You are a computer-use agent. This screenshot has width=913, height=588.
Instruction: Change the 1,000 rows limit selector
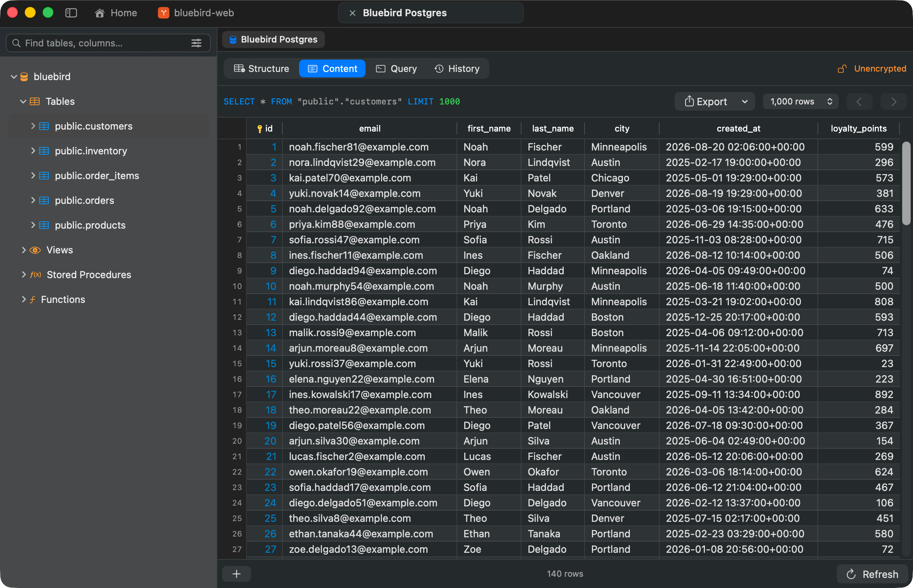pyautogui.click(x=800, y=101)
